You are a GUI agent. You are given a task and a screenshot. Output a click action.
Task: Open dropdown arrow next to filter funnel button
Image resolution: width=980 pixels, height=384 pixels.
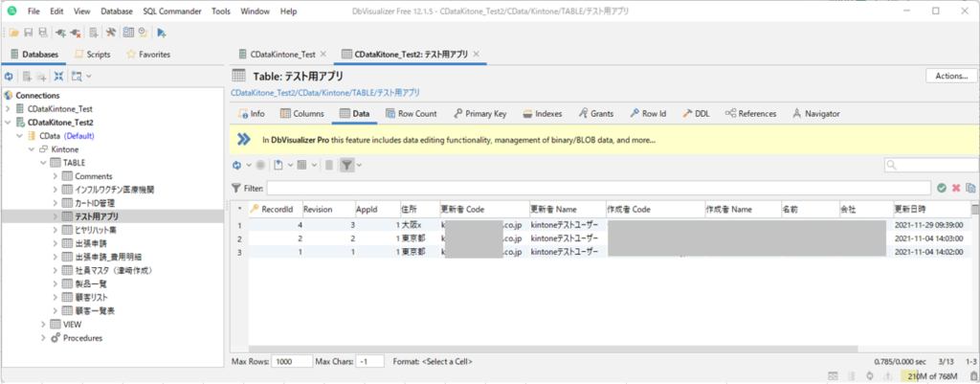click(360, 165)
